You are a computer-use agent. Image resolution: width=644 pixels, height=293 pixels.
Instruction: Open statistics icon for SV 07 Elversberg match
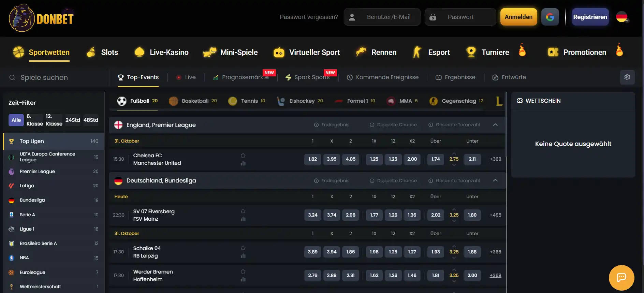[x=243, y=219]
